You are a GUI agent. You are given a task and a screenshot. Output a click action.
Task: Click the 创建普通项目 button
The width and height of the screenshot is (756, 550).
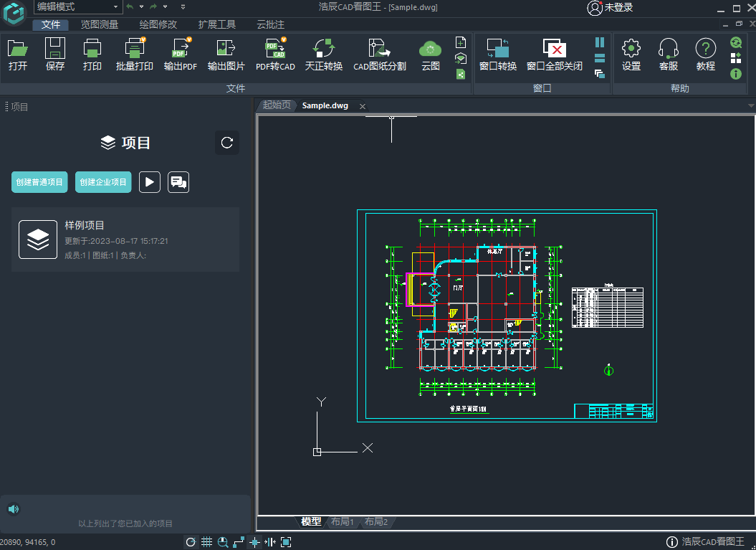(39, 182)
